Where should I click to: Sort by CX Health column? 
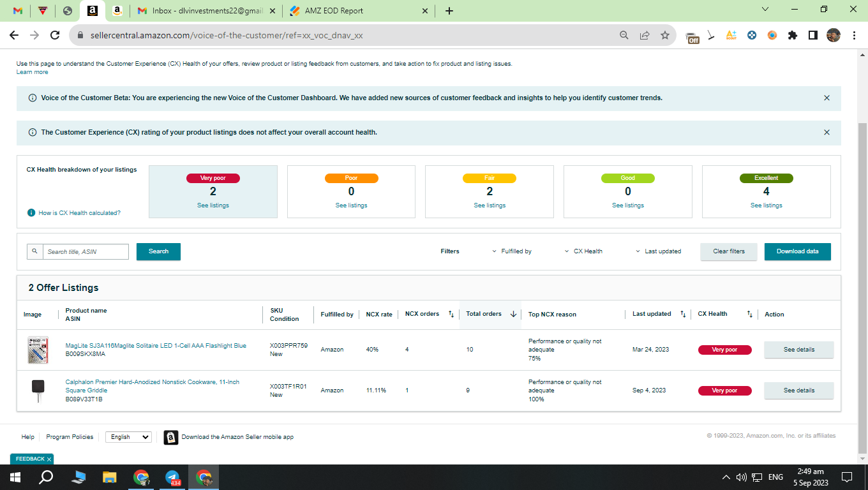750,314
